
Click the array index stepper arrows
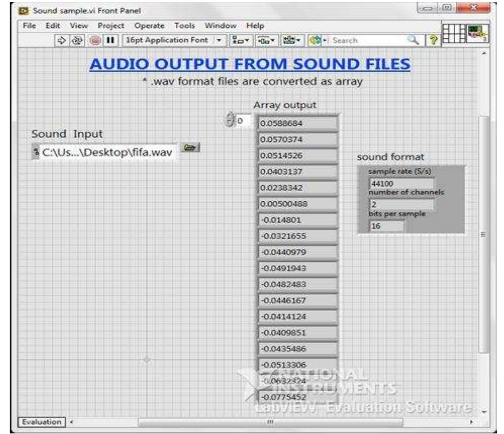pyautogui.click(x=230, y=120)
